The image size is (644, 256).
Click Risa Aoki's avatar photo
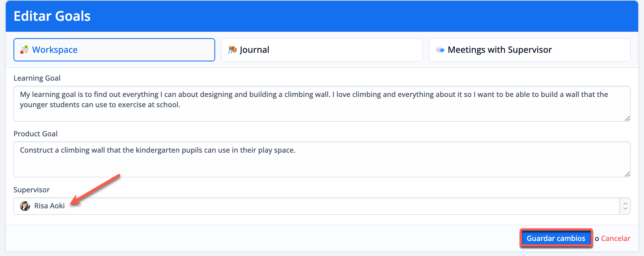pyautogui.click(x=25, y=206)
